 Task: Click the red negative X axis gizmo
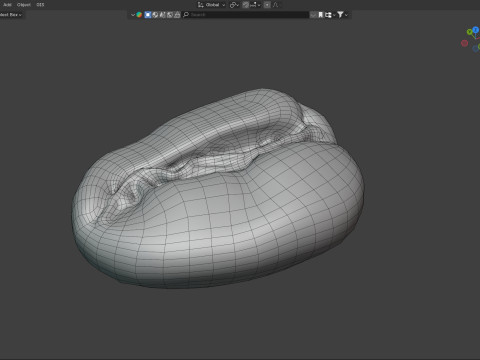[464, 43]
